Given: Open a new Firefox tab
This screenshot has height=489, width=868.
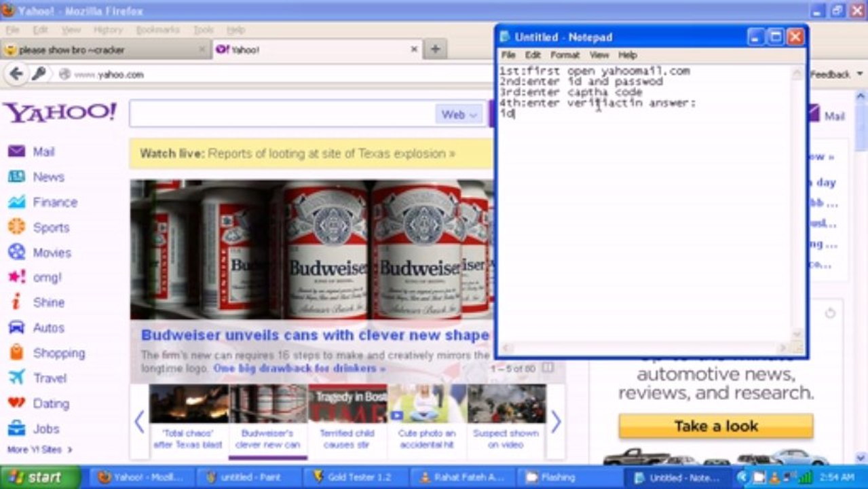Looking at the screenshot, I should [x=436, y=49].
